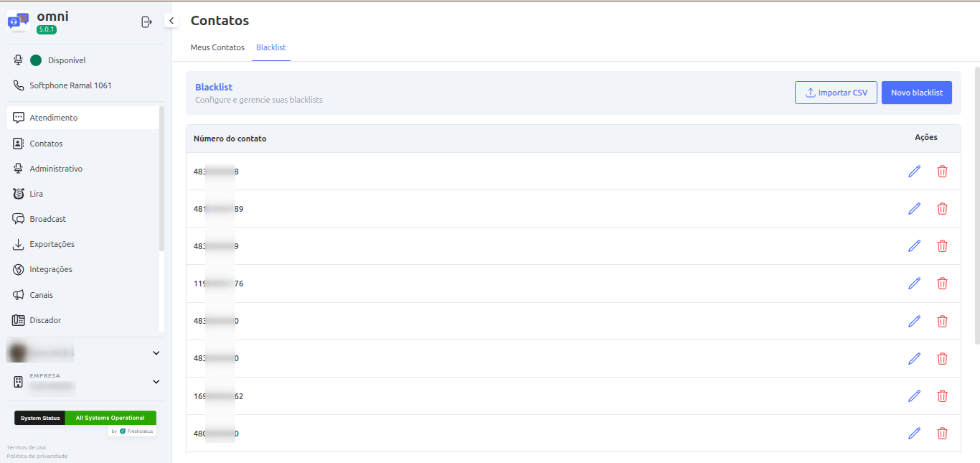Open the Canais megaphone item
Image resolution: width=980 pixels, height=463 pixels.
(41, 295)
